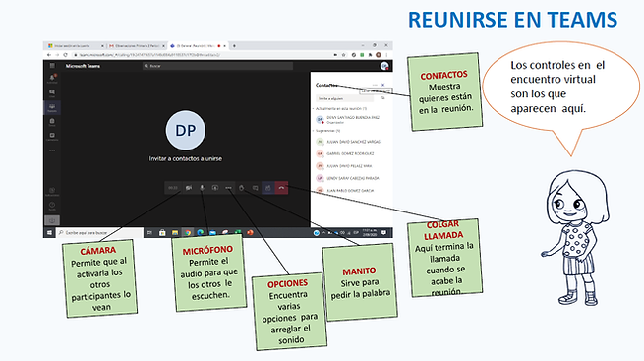Open Apps store in Teams left rail
Screen dimensions: 644x361
coord(52,192)
